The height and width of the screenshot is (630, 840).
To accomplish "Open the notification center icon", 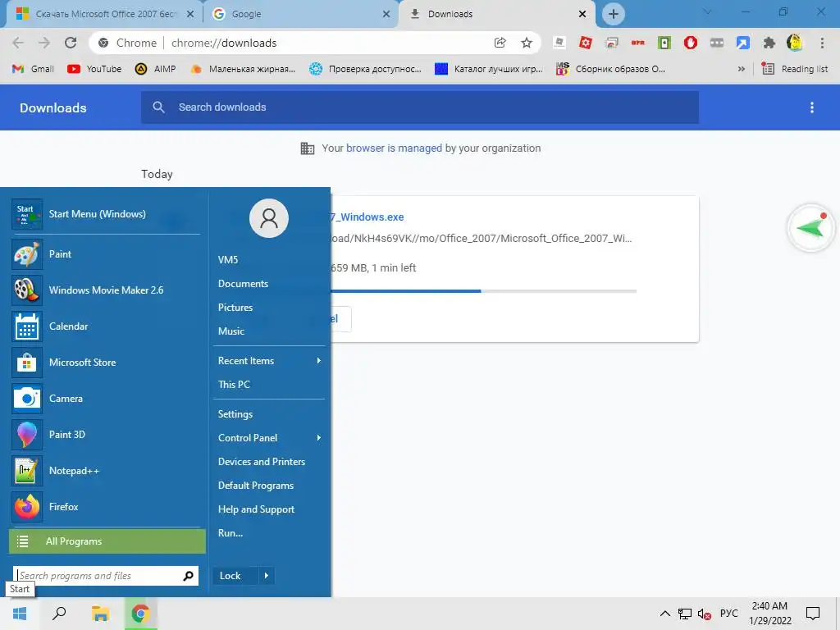I will (813, 614).
